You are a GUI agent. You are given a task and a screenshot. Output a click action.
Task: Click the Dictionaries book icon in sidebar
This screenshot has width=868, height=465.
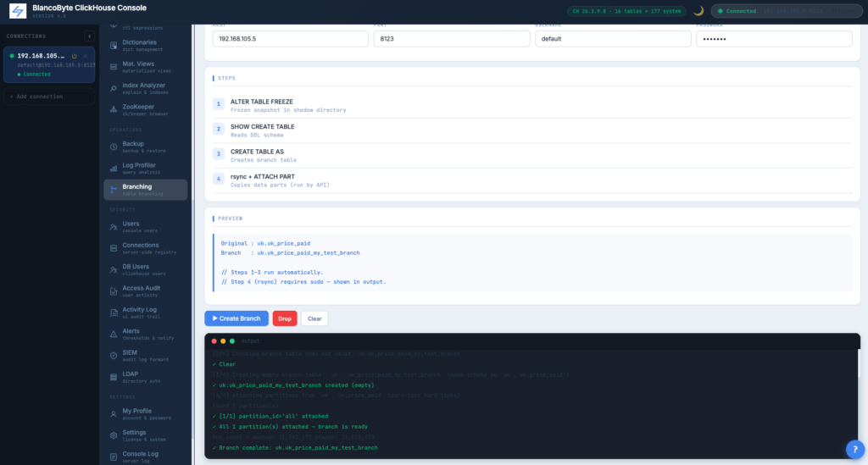pyautogui.click(x=114, y=46)
